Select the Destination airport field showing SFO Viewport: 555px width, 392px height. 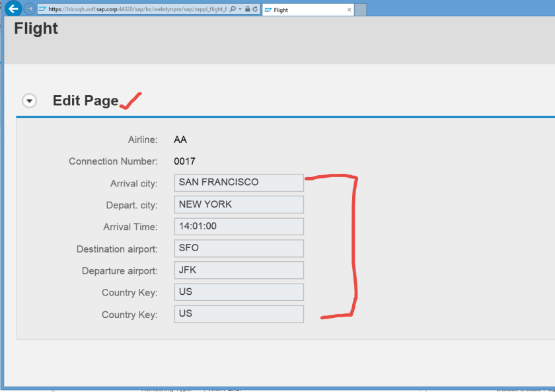pyautogui.click(x=239, y=248)
